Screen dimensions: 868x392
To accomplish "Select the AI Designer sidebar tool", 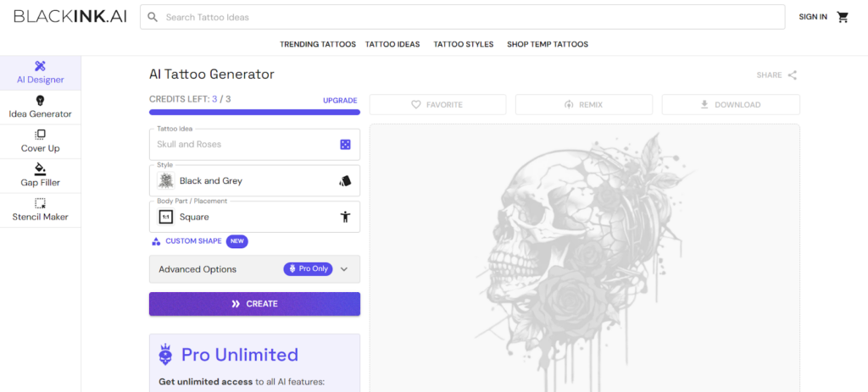I will (x=40, y=73).
